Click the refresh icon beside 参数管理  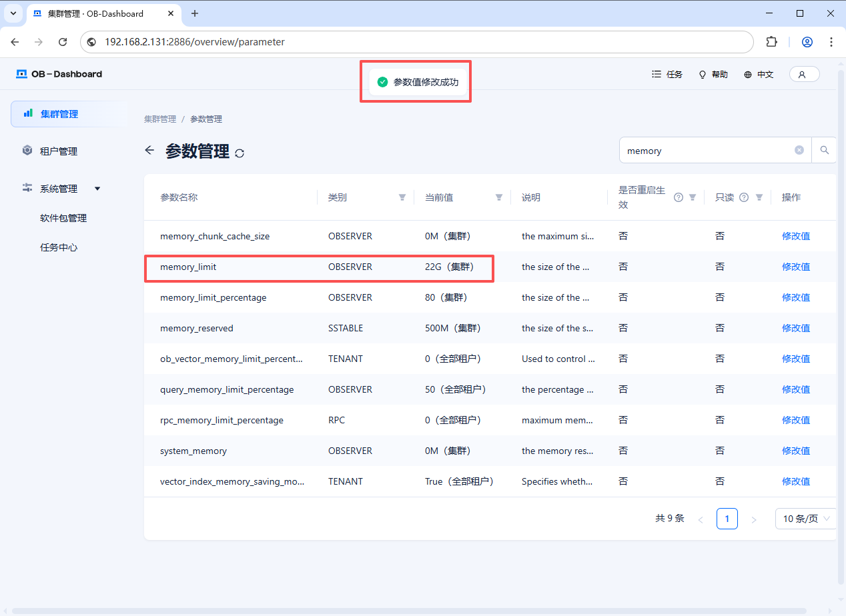point(240,153)
